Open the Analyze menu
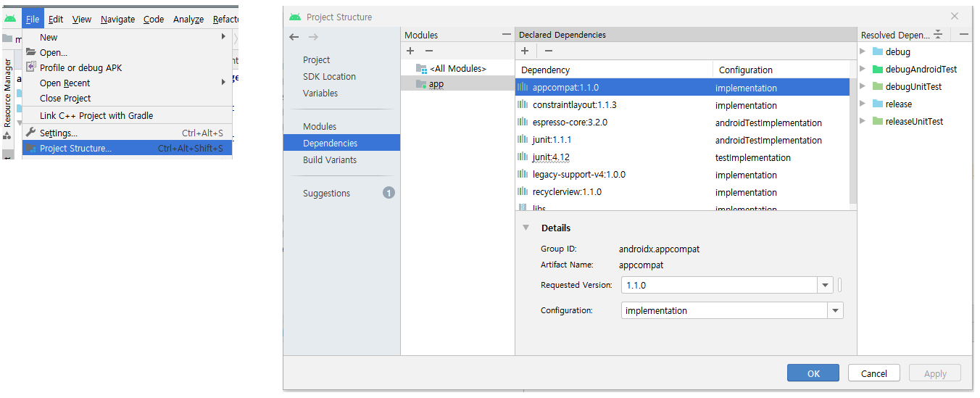 click(x=188, y=19)
